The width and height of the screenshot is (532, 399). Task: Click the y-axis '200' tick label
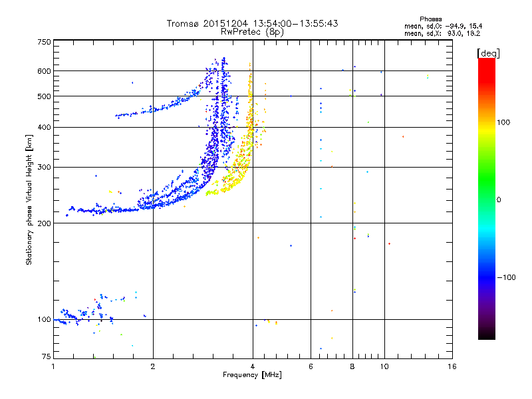point(44,223)
